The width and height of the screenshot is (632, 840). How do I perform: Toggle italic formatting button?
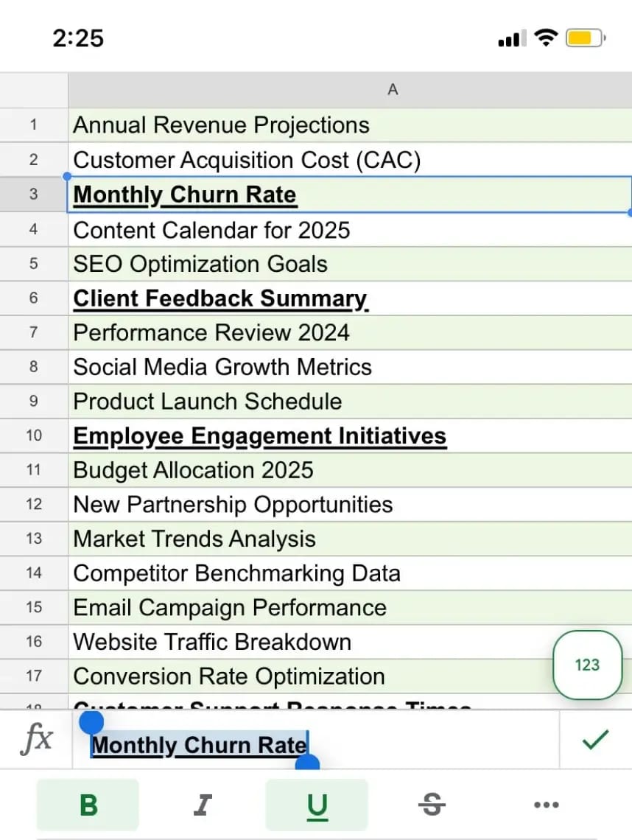coord(203,805)
